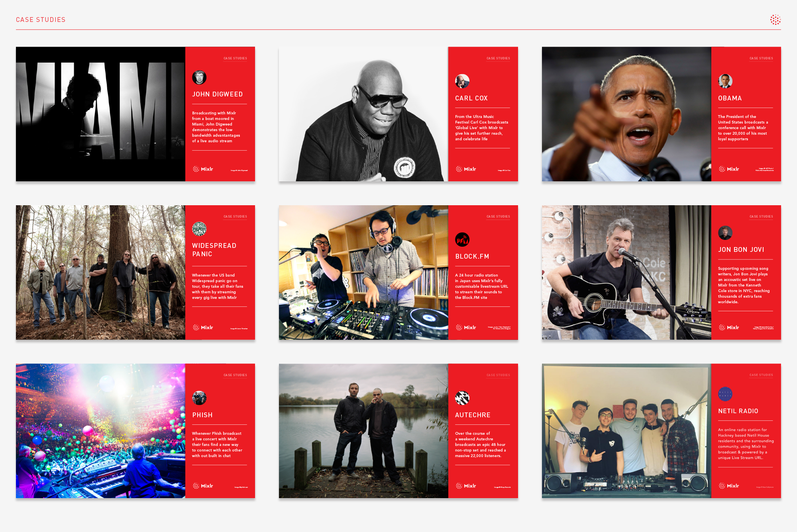Image resolution: width=797 pixels, height=532 pixels.
Task: Click the PHISH title
Action: (202, 415)
